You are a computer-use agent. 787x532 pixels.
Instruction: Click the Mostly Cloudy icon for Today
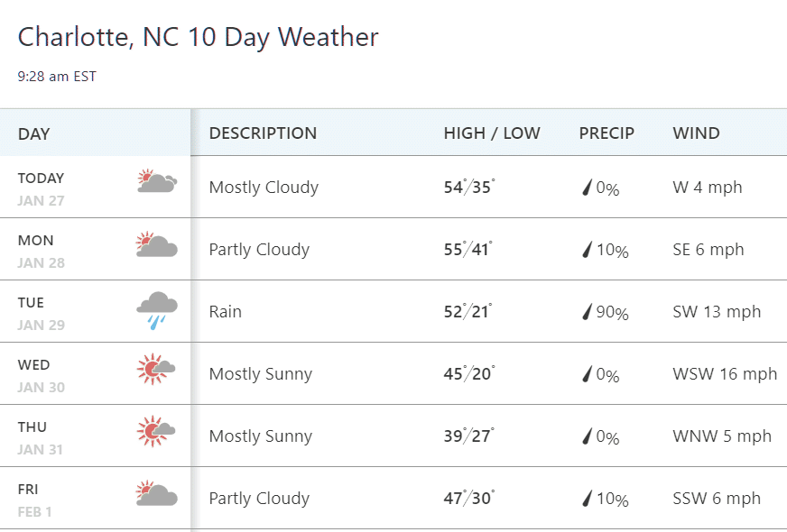(x=157, y=181)
